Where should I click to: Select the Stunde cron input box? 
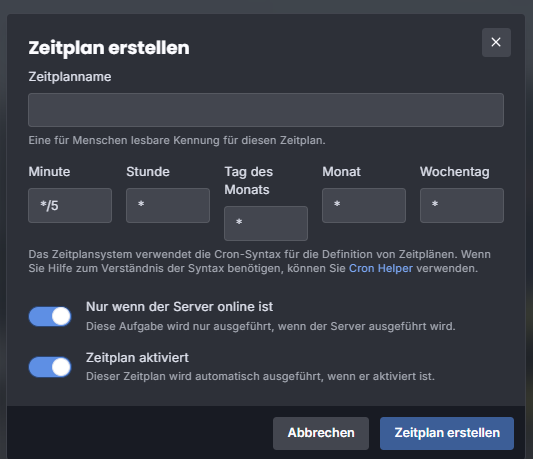click(x=168, y=205)
